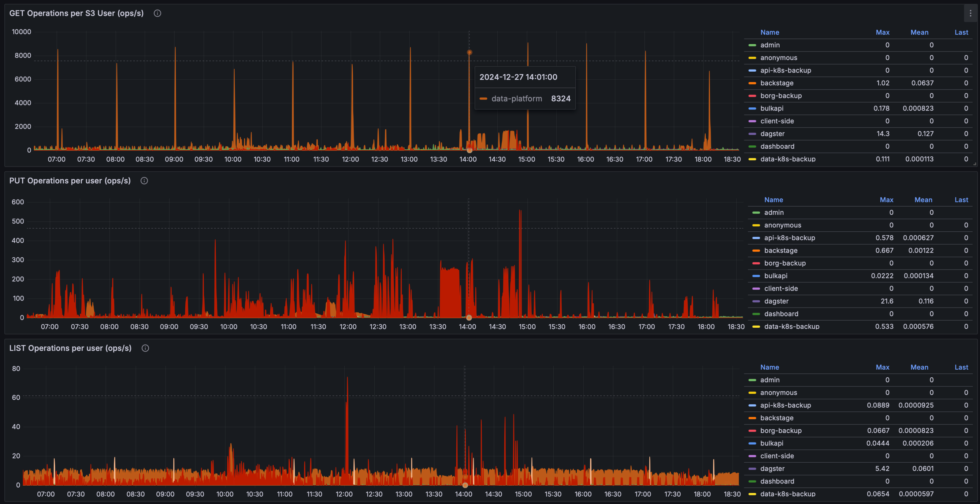Open GET Operations panel kebab menu

[x=971, y=13]
